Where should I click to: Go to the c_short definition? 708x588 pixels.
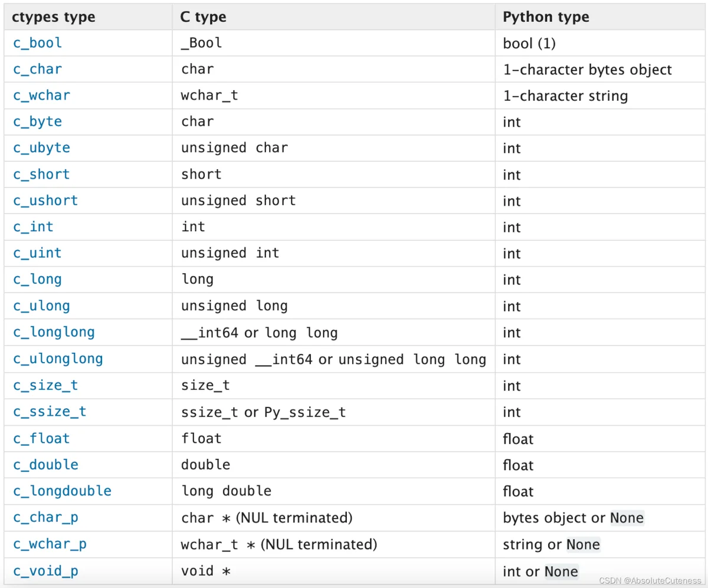tap(41, 175)
